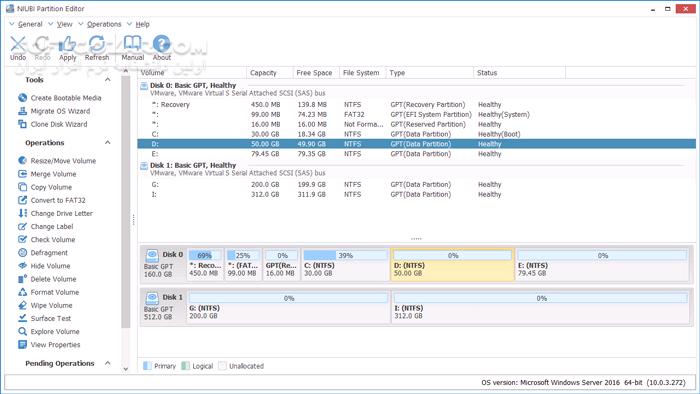Viewport: 700px width, 394px height.
Task: Click the Format Volume icon
Action: click(22, 292)
